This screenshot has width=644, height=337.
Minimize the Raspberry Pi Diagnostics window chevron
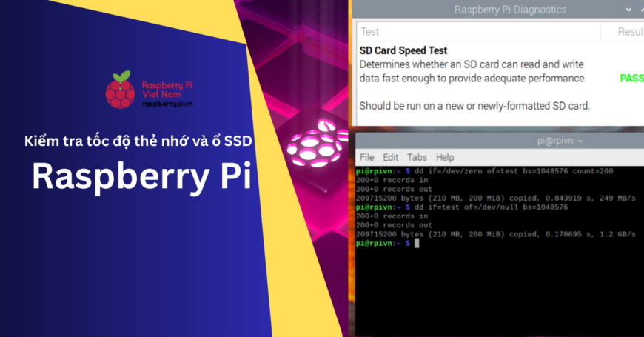click(x=629, y=10)
